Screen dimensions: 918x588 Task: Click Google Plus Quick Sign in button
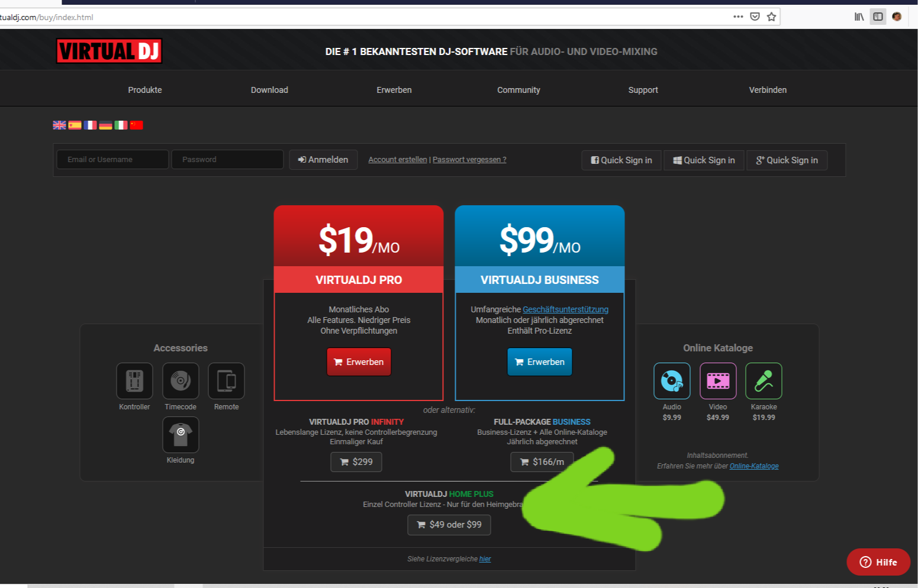(x=787, y=160)
